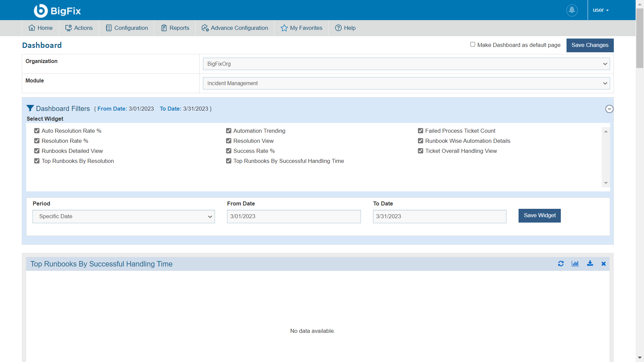Uncheck Failed Process Ticket Count
Image resolution: width=644 pixels, height=362 pixels.
pyautogui.click(x=421, y=131)
